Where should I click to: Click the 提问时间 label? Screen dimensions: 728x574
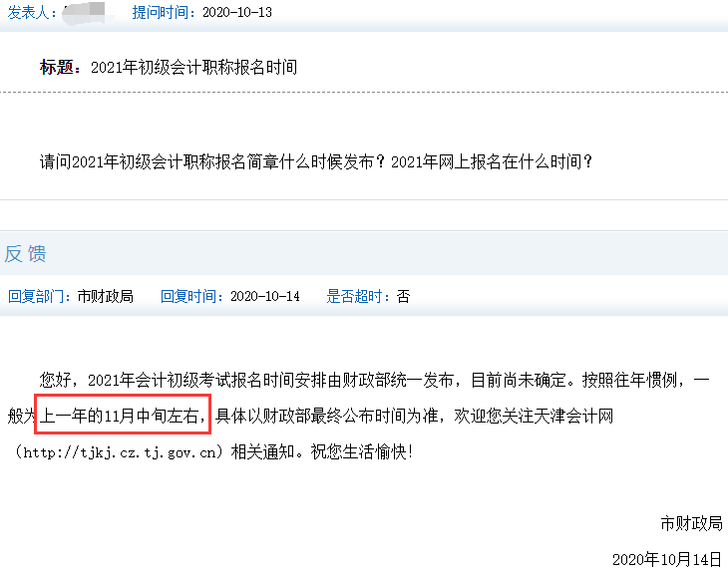click(164, 13)
